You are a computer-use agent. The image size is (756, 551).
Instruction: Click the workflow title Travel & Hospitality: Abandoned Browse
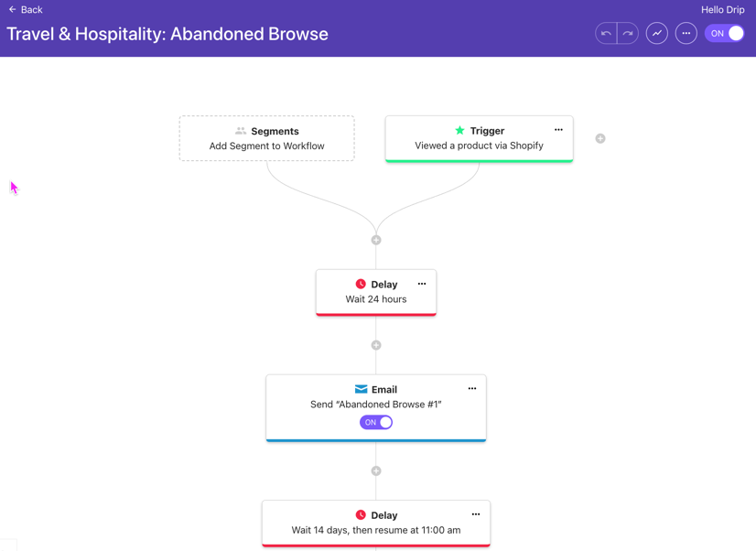point(167,34)
